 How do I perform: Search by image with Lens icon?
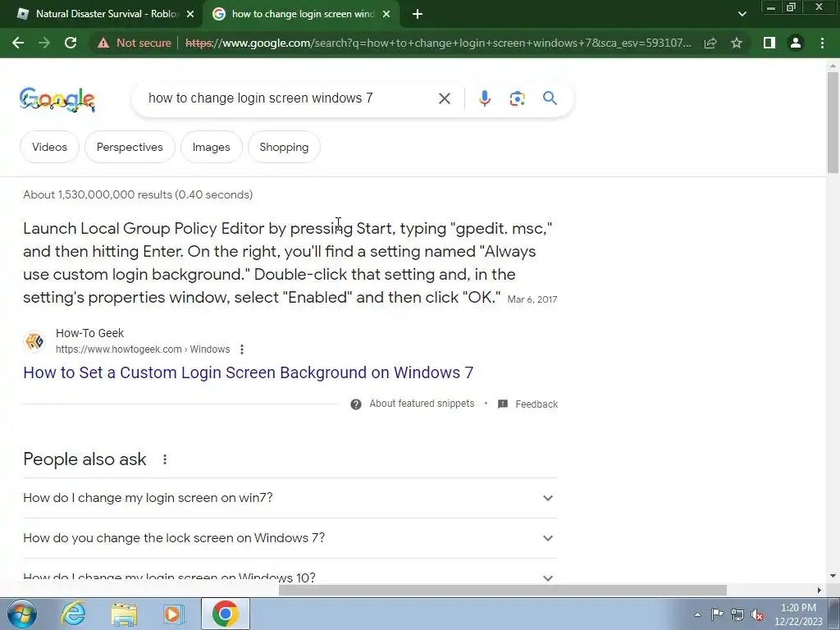click(x=517, y=98)
